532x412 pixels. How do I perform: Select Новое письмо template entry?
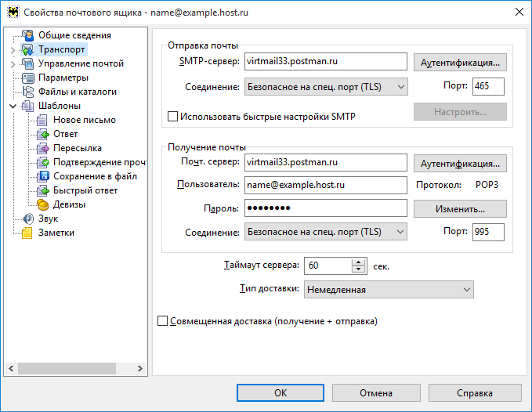(85, 120)
